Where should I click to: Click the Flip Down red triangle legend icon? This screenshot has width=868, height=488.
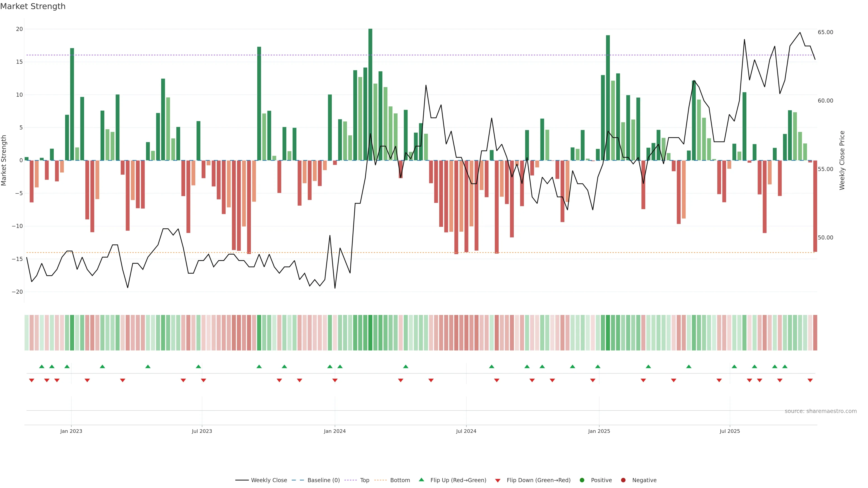(x=498, y=481)
